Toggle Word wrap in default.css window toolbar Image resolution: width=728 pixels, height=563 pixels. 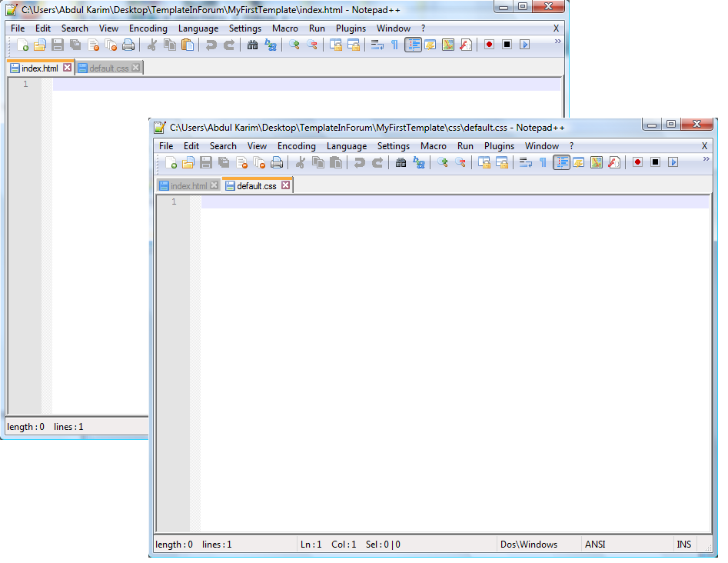[526, 162]
